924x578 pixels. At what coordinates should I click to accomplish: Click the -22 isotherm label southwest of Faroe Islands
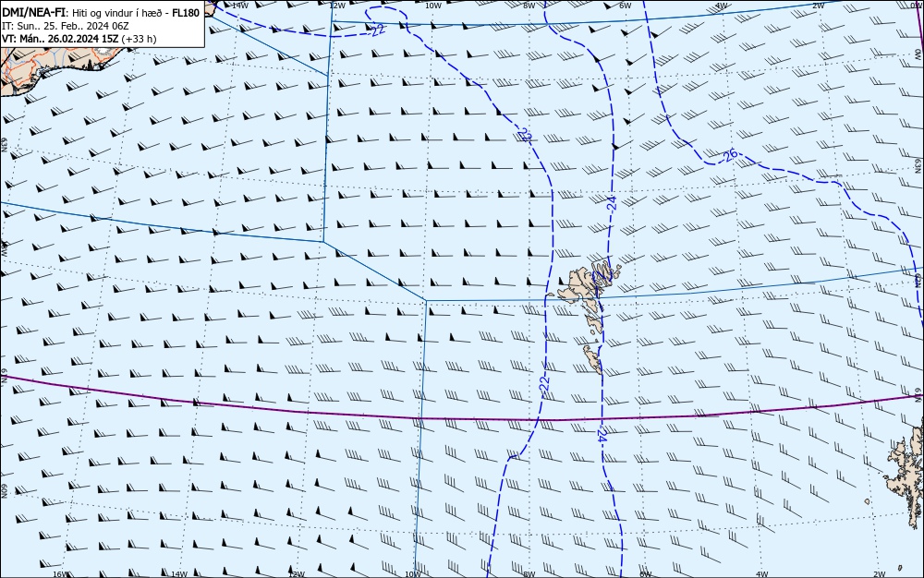(545, 384)
